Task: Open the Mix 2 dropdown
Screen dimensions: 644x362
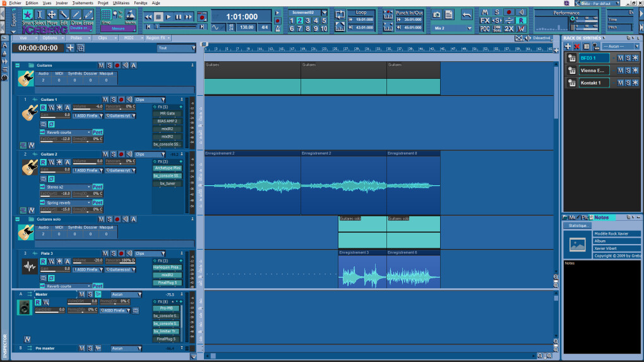Action: 452,28
